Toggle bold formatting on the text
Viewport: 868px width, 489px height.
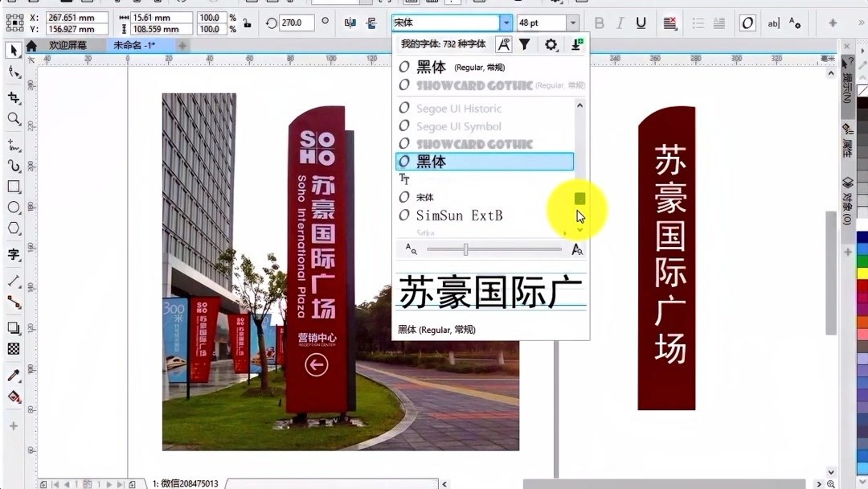(x=600, y=23)
